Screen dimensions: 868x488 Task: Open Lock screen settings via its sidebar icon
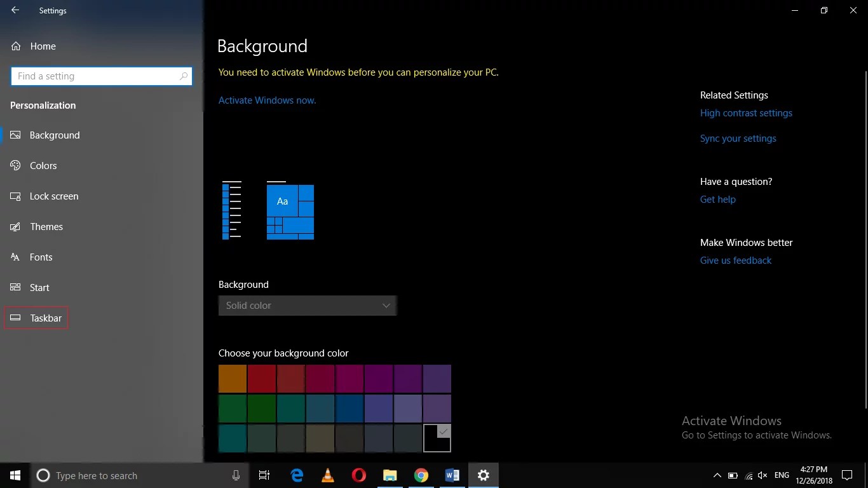(15, 196)
